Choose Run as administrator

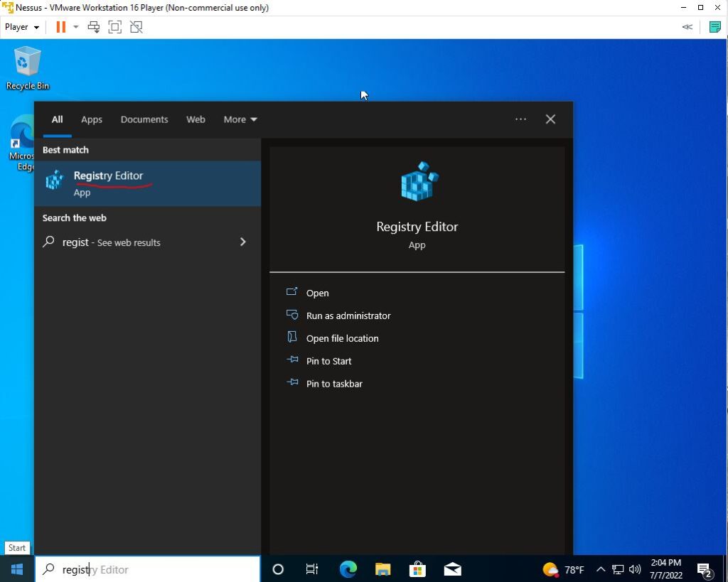click(x=348, y=316)
